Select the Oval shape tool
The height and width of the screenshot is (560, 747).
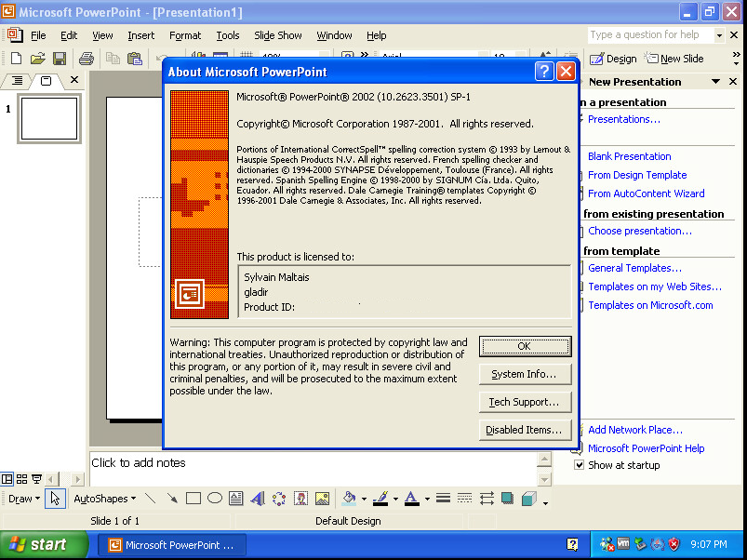tap(215, 499)
